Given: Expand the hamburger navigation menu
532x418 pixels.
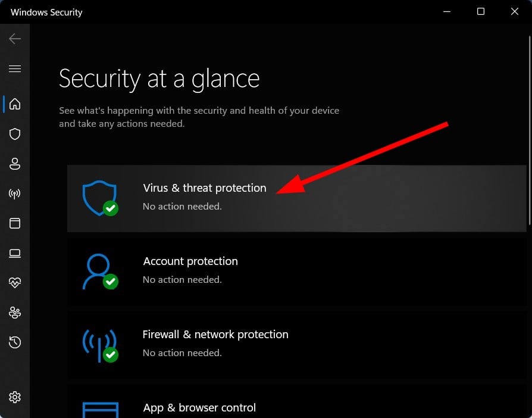Looking at the screenshot, I should 15,69.
